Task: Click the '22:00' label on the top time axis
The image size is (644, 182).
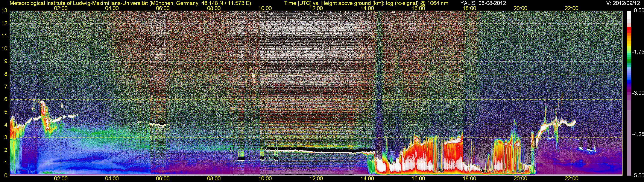Action: (x=571, y=8)
